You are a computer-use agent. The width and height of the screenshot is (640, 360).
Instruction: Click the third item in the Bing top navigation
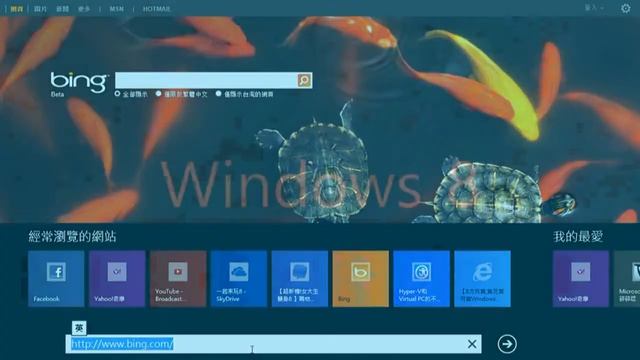[x=62, y=9]
